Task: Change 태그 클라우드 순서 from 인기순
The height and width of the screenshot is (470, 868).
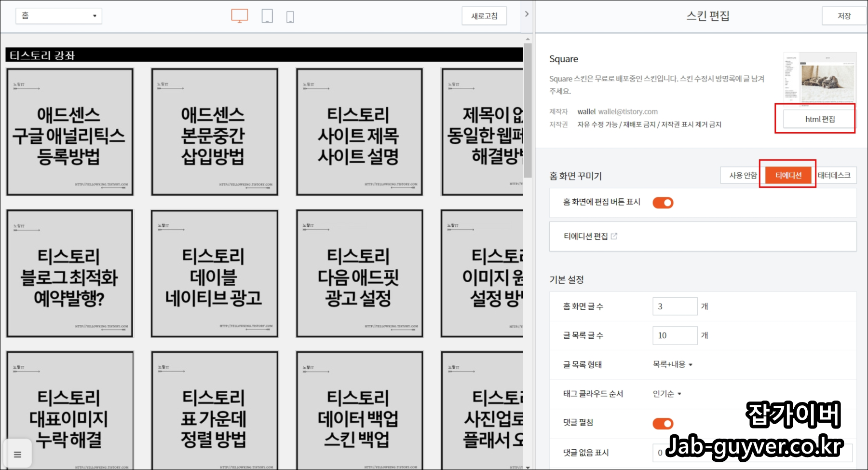Action: pyautogui.click(x=666, y=394)
